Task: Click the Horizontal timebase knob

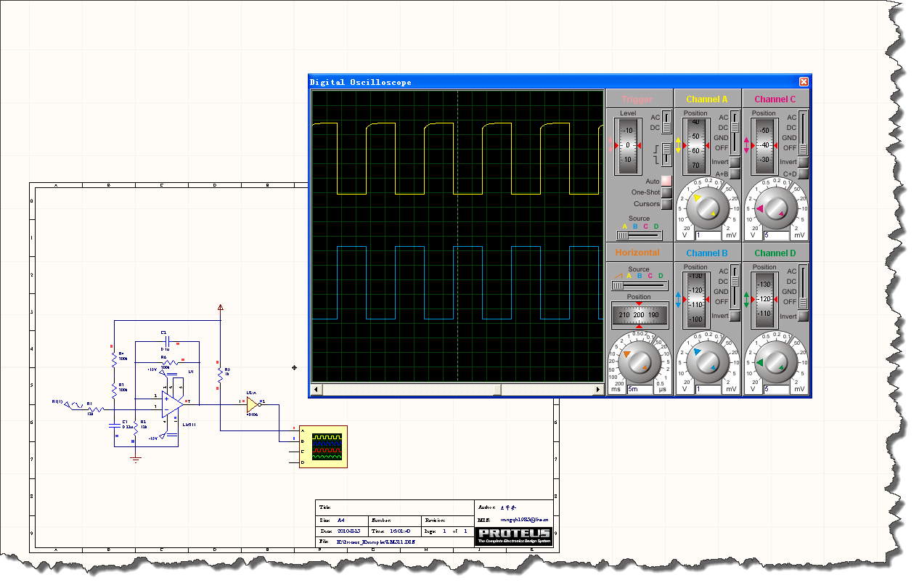Action: [x=639, y=361]
